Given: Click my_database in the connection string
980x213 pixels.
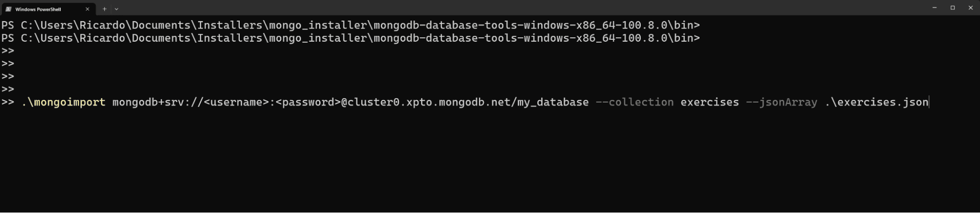Looking at the screenshot, I should (553, 102).
